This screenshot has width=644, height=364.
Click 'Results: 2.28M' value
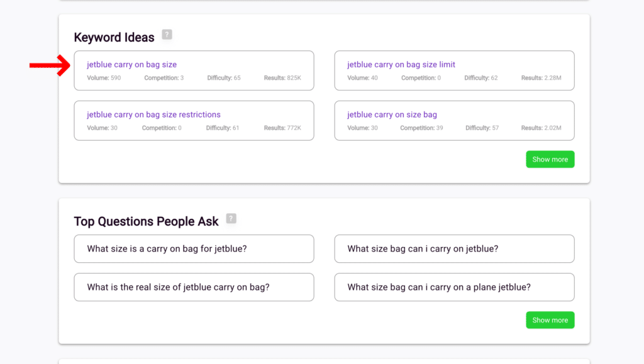541,78
